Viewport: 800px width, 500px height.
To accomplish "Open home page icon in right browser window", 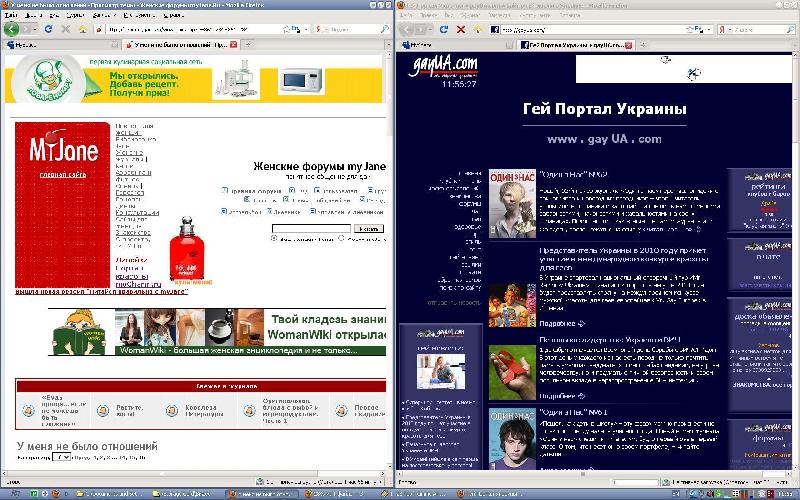I will 478,29.
